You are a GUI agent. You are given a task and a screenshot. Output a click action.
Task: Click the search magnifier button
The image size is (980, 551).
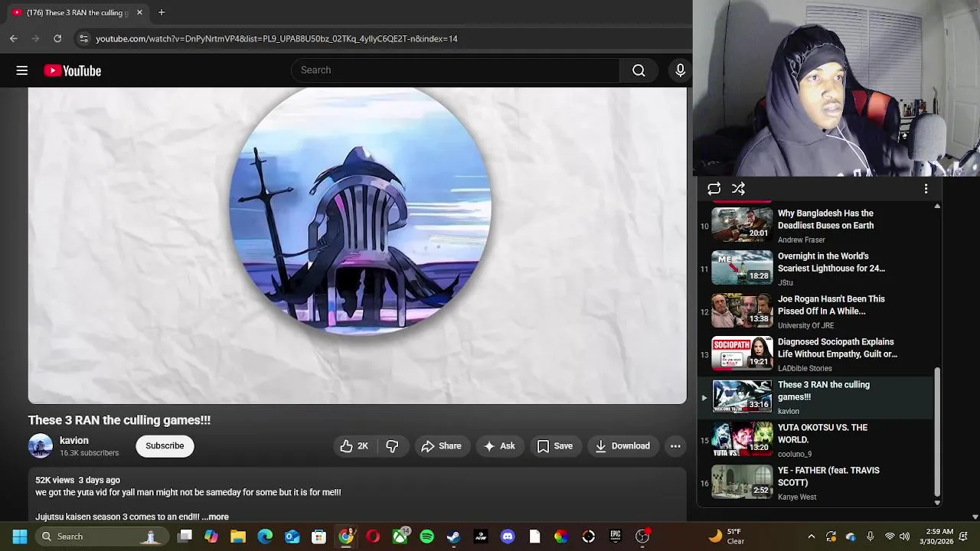point(639,70)
